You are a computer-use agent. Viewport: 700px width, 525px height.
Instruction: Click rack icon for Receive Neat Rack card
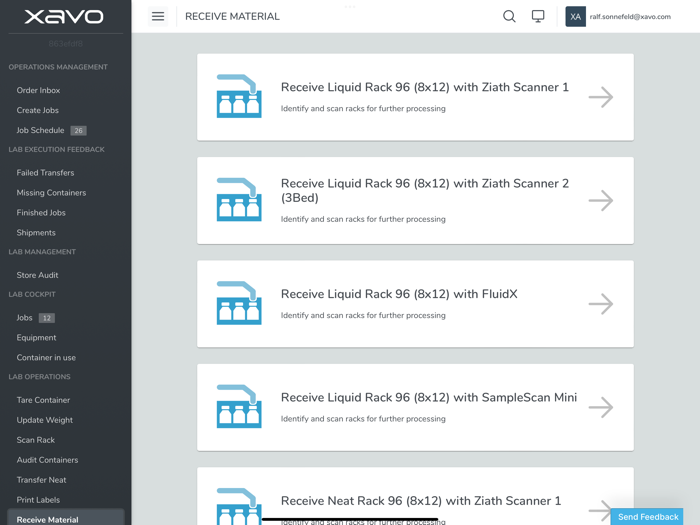pyautogui.click(x=239, y=506)
